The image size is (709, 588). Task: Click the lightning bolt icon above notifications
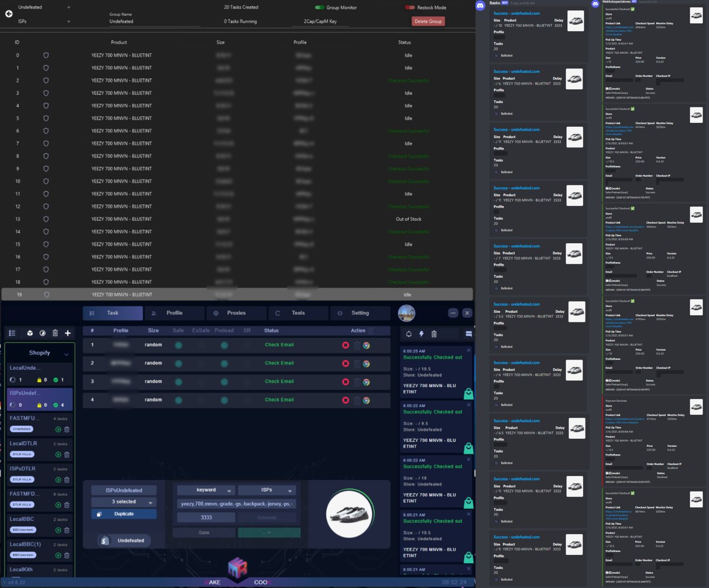point(421,334)
